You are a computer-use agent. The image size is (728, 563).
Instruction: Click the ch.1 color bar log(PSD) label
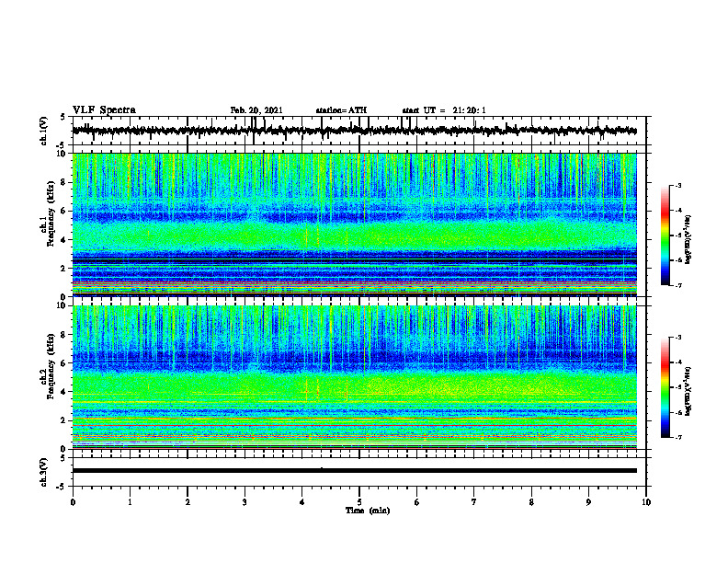point(688,240)
